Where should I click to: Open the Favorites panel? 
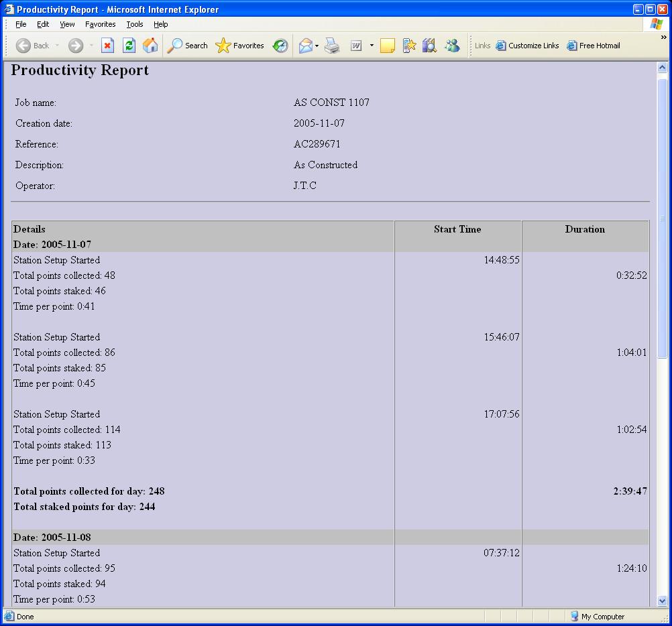[239, 45]
